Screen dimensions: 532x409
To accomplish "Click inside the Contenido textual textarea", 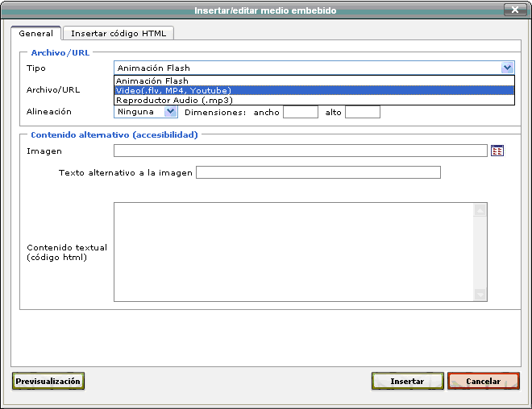I will (293, 251).
